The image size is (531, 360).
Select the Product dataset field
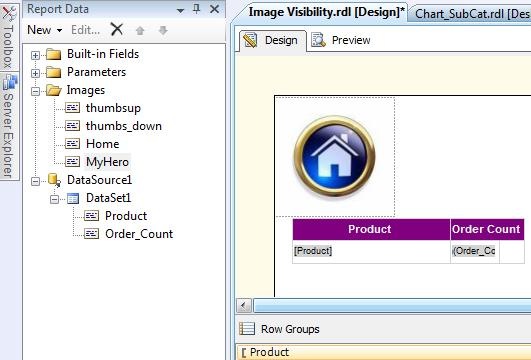pyautogui.click(x=126, y=216)
